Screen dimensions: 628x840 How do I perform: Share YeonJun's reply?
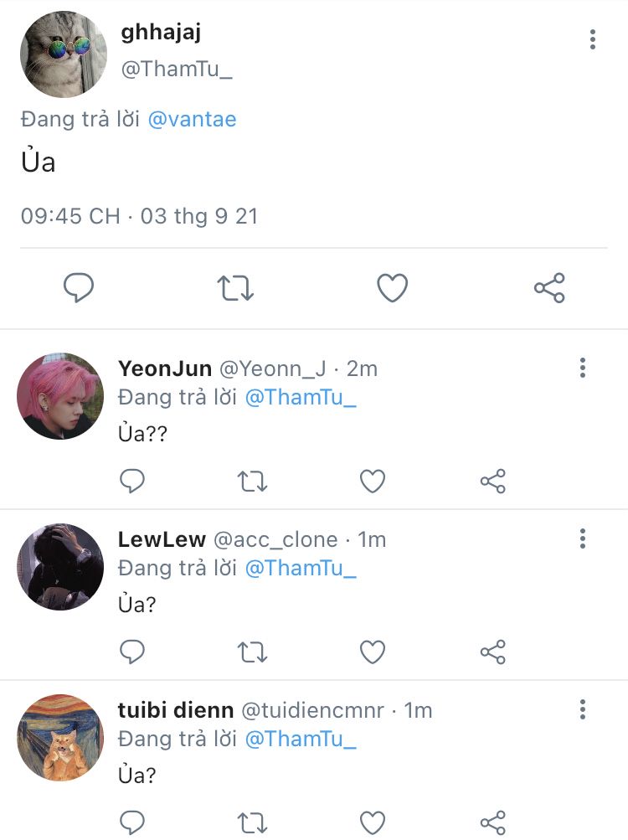pos(493,481)
